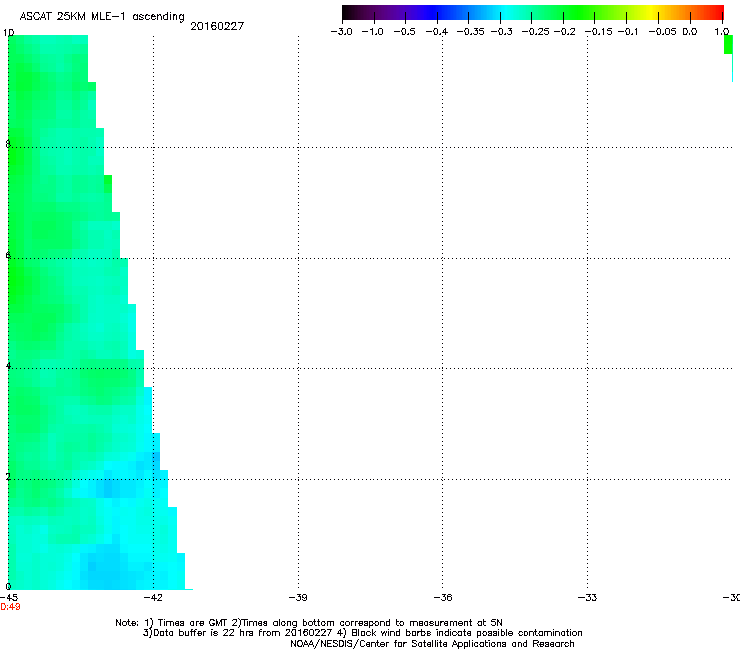Pick the red end of the colorbar
This screenshot has width=740, height=650.
click(714, 12)
